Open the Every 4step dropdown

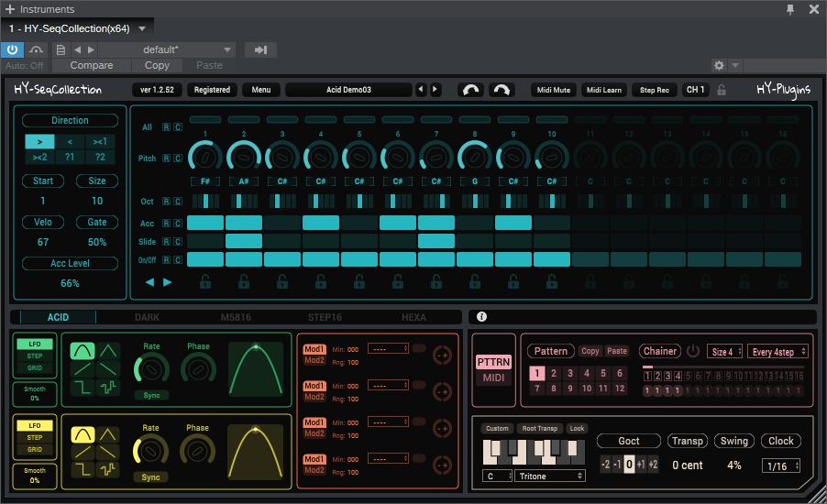777,352
